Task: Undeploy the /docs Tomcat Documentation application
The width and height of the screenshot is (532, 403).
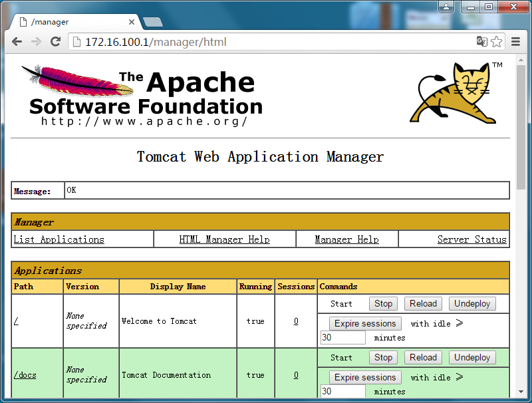Action: coord(472,357)
